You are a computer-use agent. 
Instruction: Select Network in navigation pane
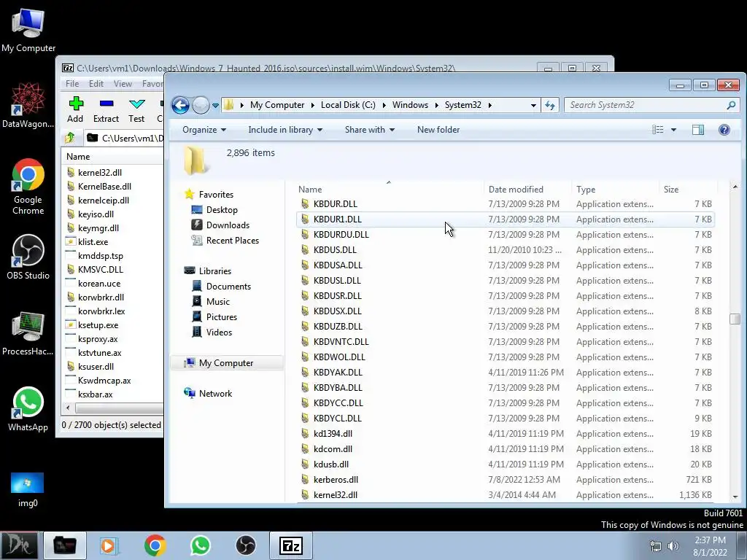pos(215,393)
